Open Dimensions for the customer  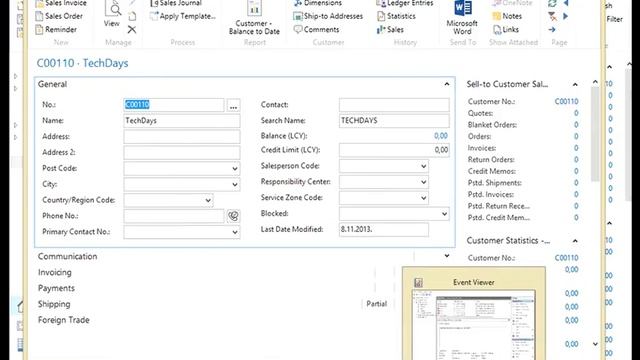point(318,3)
